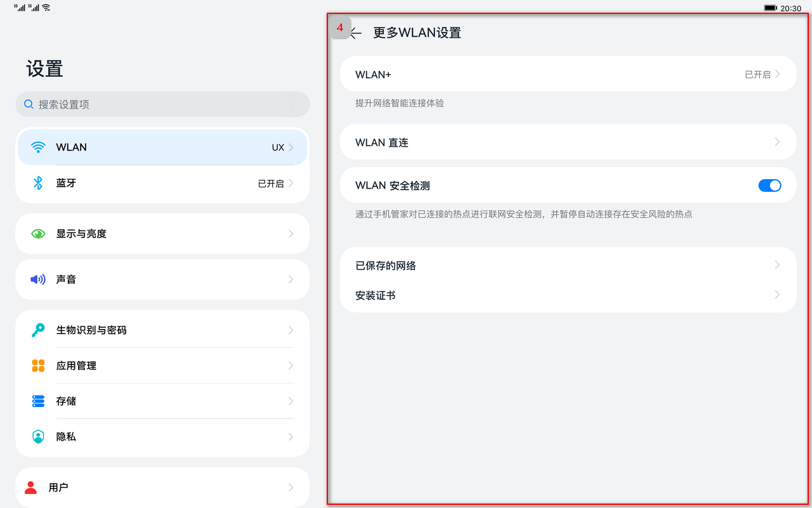Click the UX network name on WLAN row

coord(278,147)
